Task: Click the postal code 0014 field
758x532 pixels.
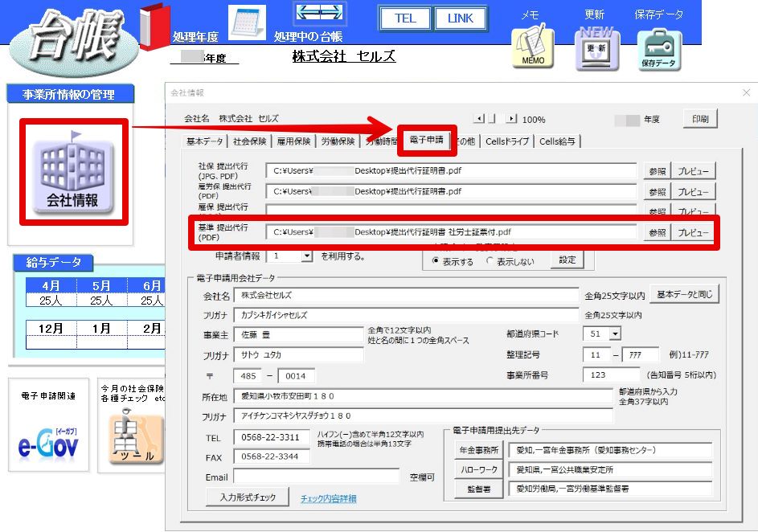Action: point(297,376)
